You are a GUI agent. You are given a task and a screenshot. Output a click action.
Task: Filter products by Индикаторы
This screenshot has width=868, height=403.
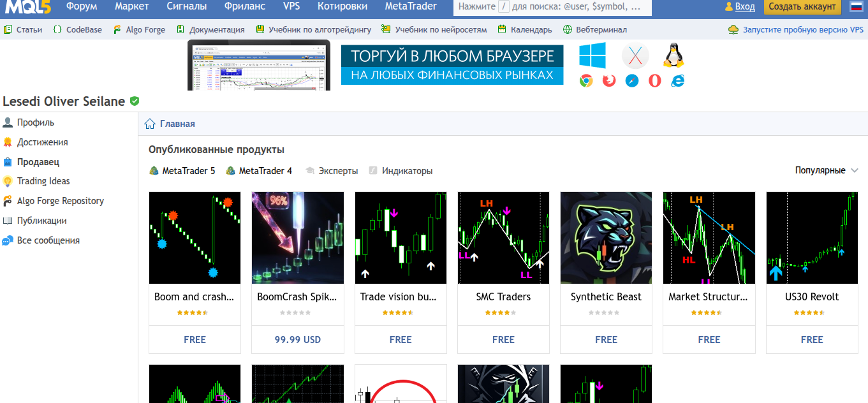tap(401, 171)
